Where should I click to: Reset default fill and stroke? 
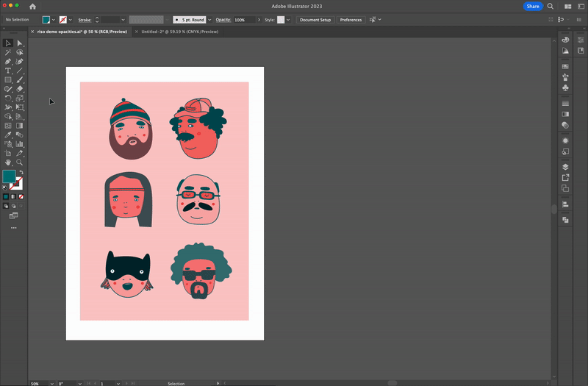pos(4,187)
